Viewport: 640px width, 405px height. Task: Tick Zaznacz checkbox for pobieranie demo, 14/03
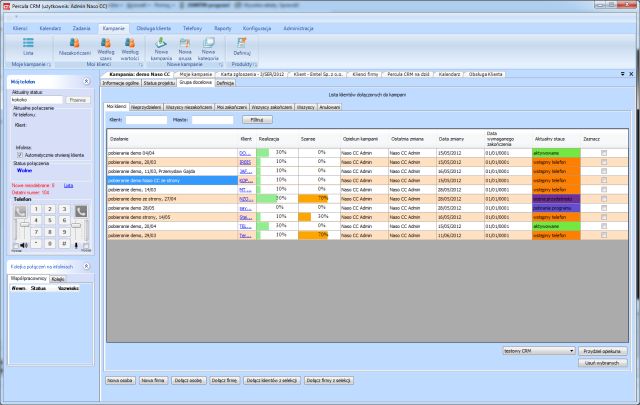(604, 189)
